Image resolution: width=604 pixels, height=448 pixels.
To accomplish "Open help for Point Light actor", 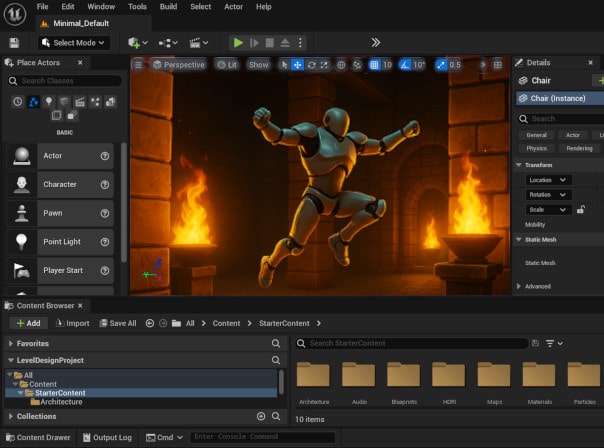I will point(105,242).
